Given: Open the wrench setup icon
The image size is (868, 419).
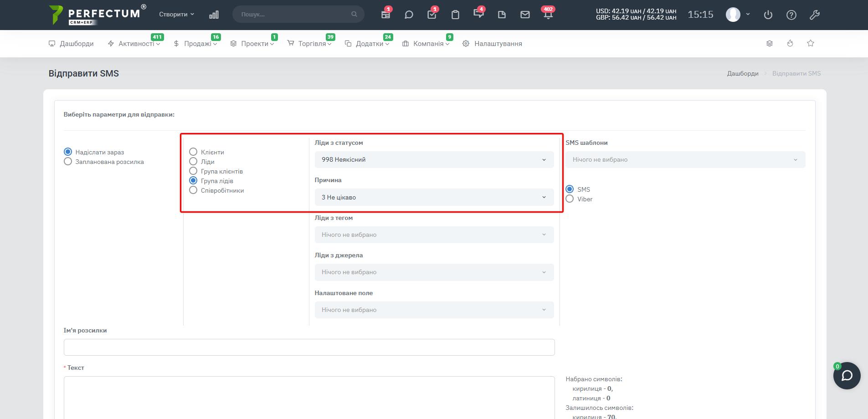Looking at the screenshot, I should (815, 15).
